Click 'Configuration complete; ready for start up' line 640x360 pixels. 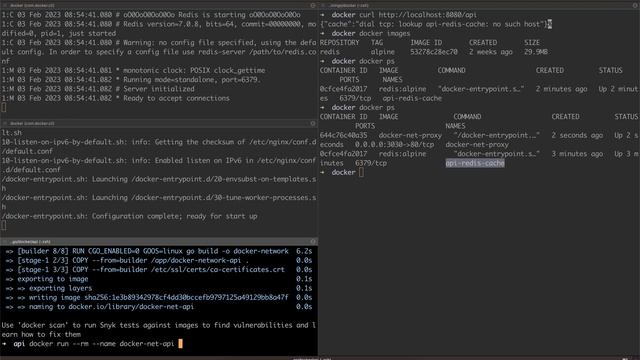point(129,216)
